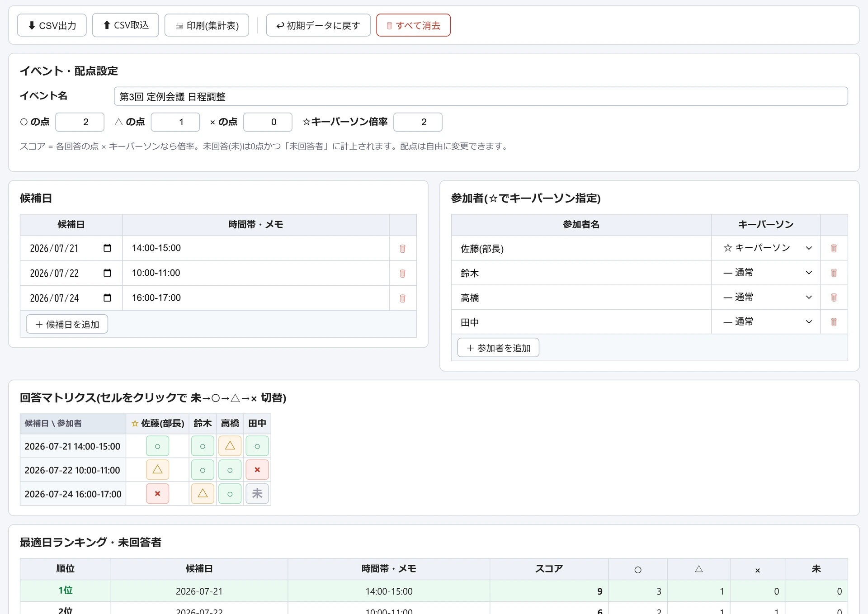Toggle 佐藤(部長) cross answer for 2026-07-24
This screenshot has width=868, height=614.
point(157,494)
